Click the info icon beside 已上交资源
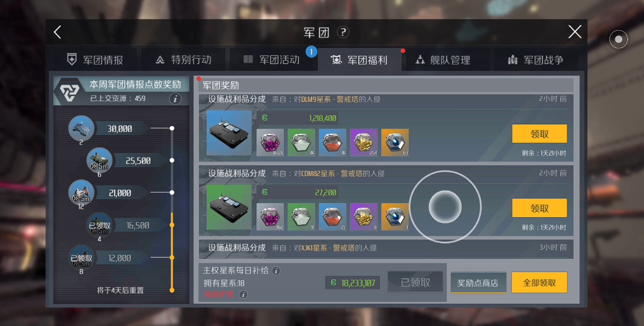The height and width of the screenshot is (326, 644). point(175,99)
